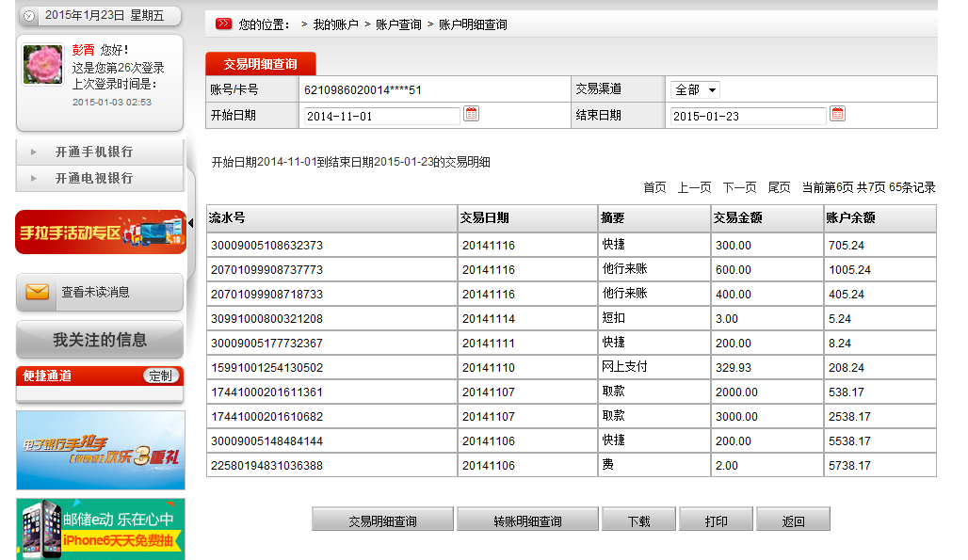
Task: Jump to 首页 of transaction records
Action: point(654,187)
